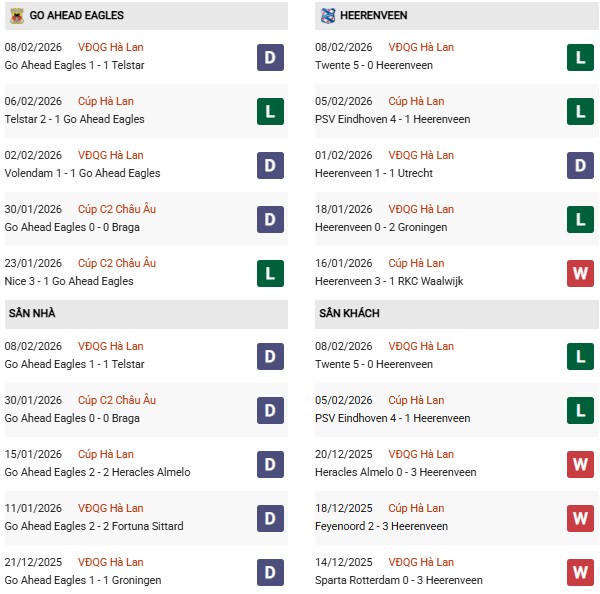Click the Go Ahead Eagles club logo

click(14, 15)
